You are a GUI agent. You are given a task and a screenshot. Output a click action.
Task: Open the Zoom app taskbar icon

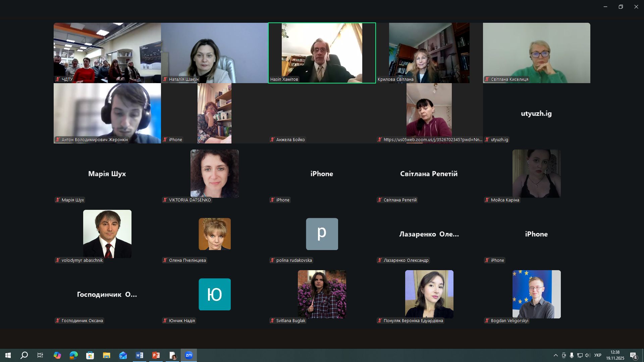[x=189, y=355]
